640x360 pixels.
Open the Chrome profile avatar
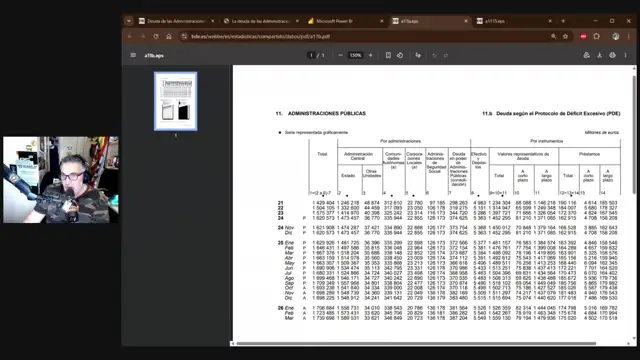tap(616, 36)
